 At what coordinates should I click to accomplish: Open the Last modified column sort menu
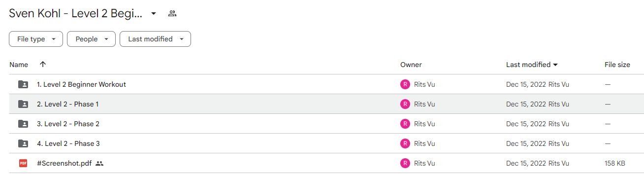[532, 65]
